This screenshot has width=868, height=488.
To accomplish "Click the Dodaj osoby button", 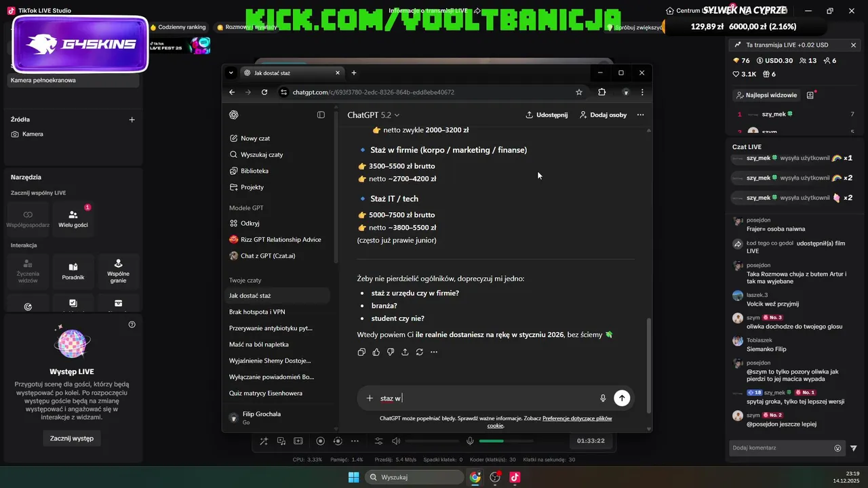I will [603, 115].
